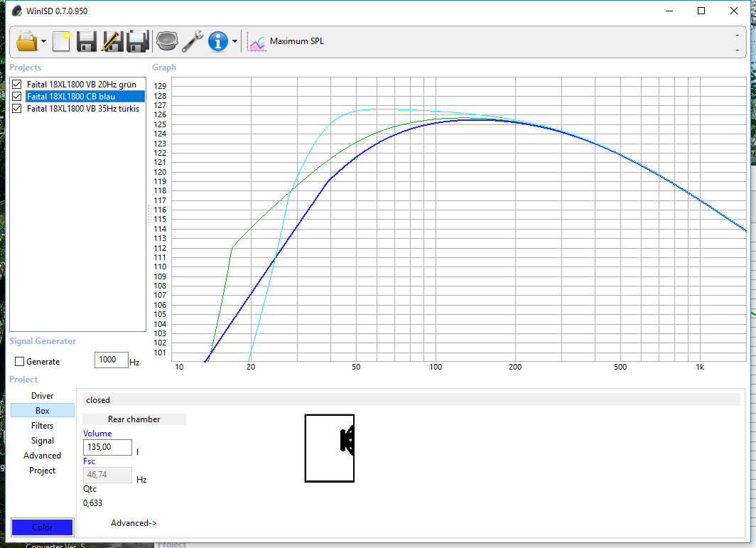Screen dimensions: 756x548
Task: Click the blue Color swatch button
Action: pos(43,527)
